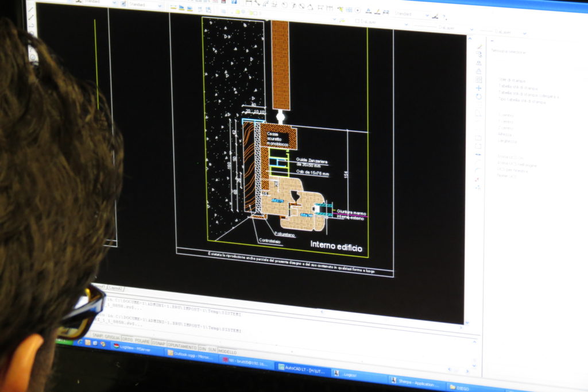Click the Dimension Update icon
This screenshot has width=588, height=392.
point(386,13)
